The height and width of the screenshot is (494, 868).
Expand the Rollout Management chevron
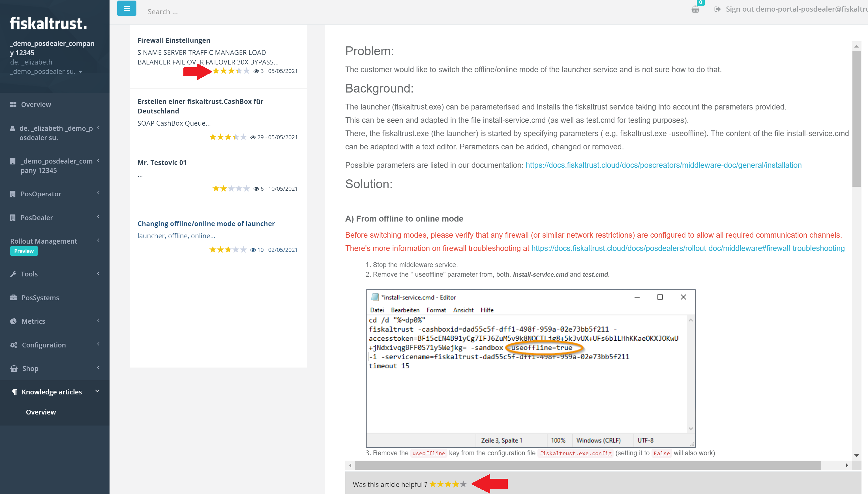point(98,240)
